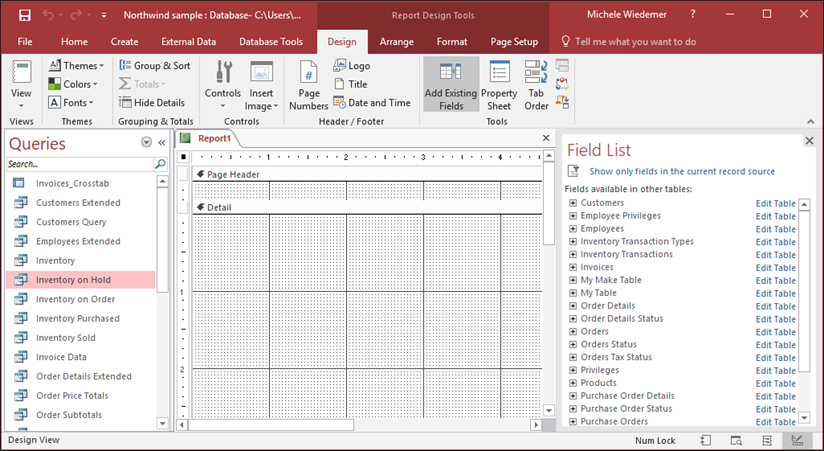The height and width of the screenshot is (451, 824).
Task: Open the Tab Order dialog
Action: point(536,85)
